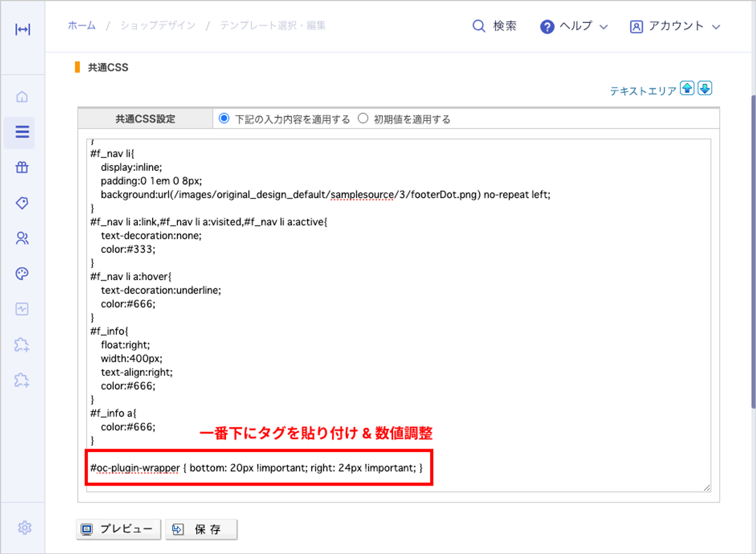Select 下記の入力内容を適用する radio button
The width and height of the screenshot is (756, 554).
pyautogui.click(x=224, y=119)
